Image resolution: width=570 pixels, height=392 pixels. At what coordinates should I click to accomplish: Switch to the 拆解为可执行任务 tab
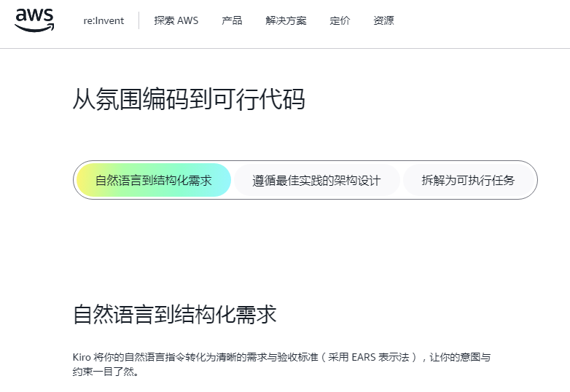[x=468, y=180]
